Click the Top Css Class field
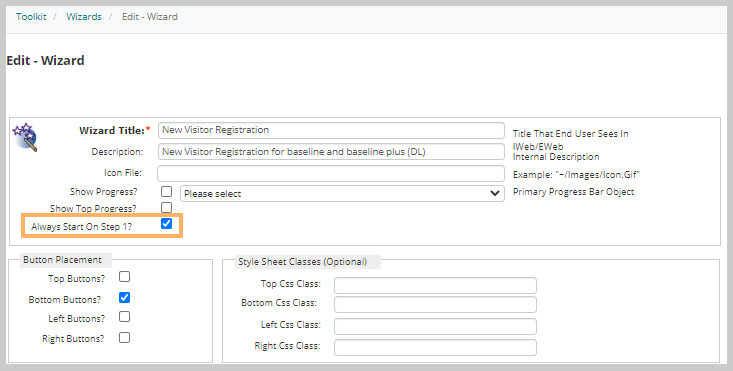Screen dimensions: 733x371 pos(435,285)
